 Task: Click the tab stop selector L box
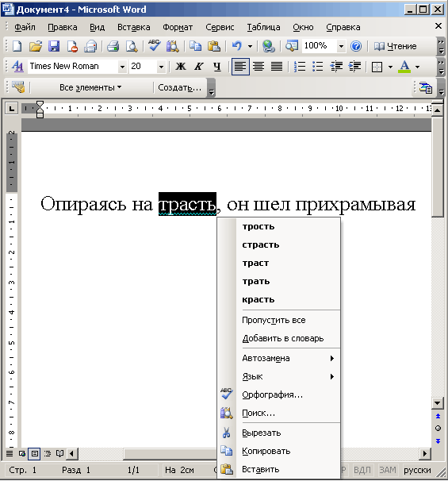tap(12, 108)
